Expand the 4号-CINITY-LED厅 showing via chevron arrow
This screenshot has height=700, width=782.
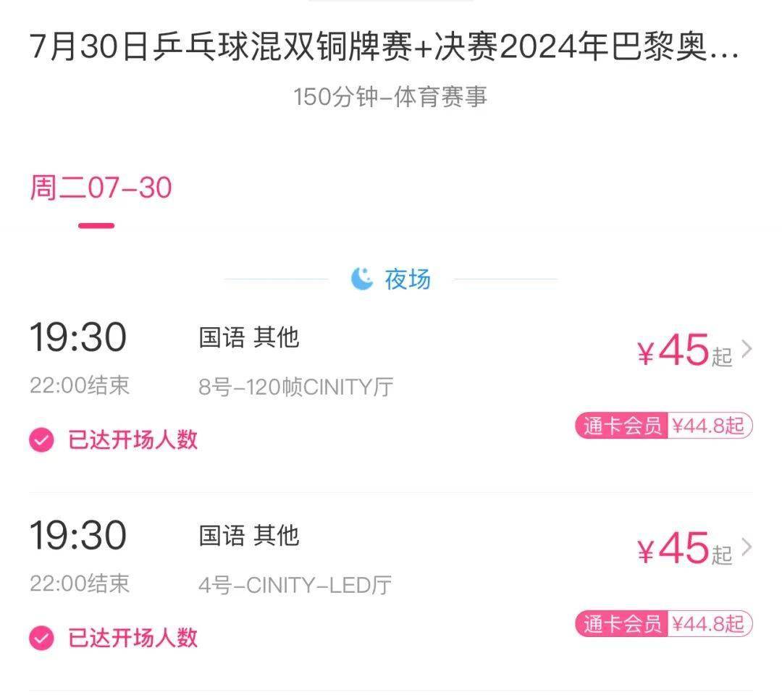(747, 547)
